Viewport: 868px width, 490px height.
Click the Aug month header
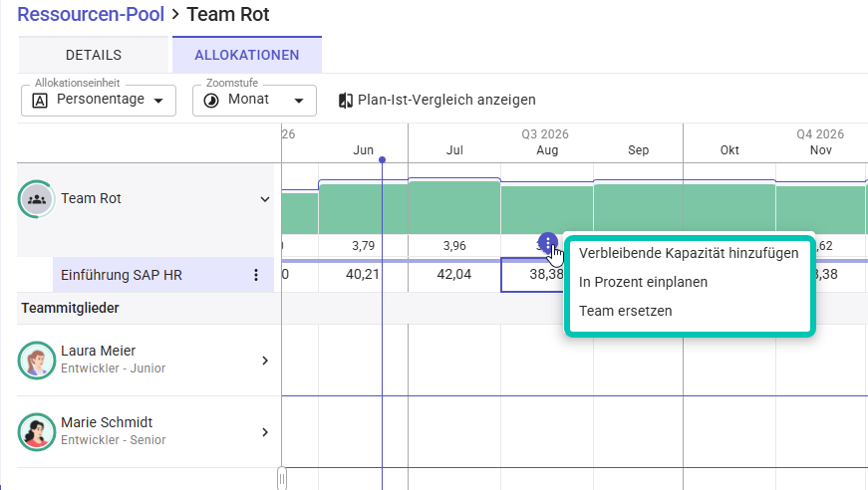(x=547, y=150)
